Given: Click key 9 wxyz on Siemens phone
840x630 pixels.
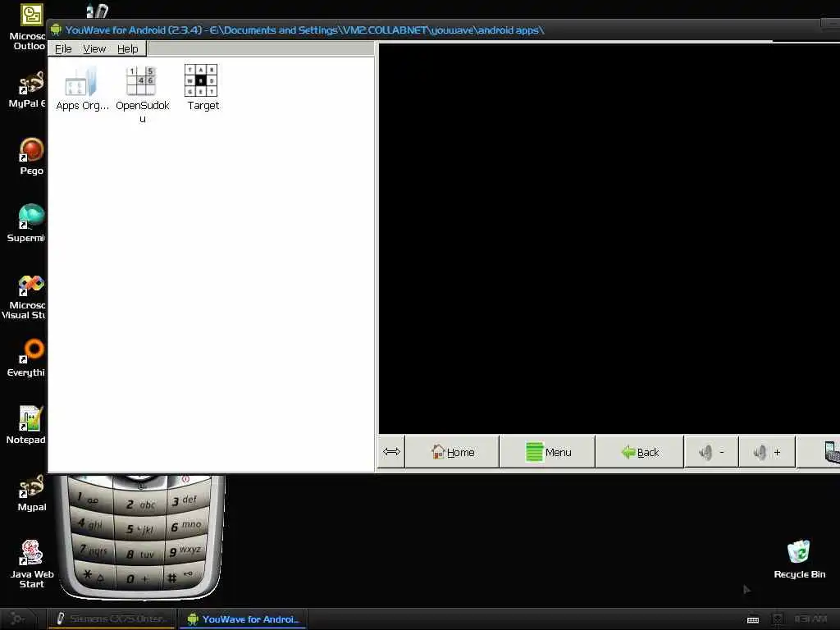Looking at the screenshot, I should 185,550.
